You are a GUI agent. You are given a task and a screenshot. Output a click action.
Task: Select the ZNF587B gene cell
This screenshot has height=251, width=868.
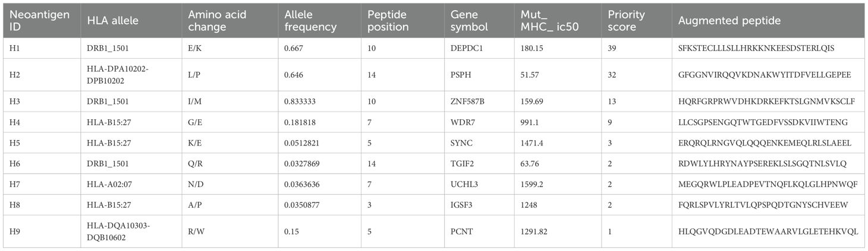[468, 101]
